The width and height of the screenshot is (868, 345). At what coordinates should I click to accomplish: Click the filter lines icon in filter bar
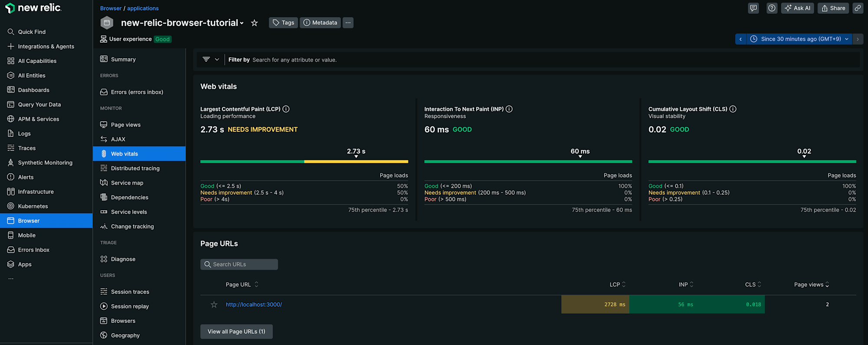point(206,60)
